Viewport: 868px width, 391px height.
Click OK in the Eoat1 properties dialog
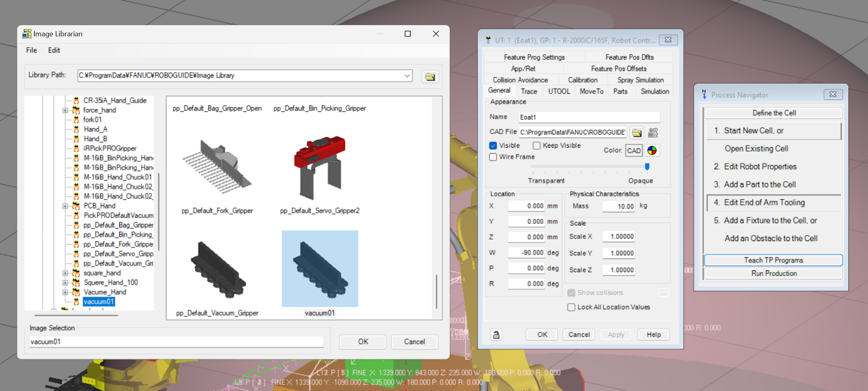[x=542, y=335]
